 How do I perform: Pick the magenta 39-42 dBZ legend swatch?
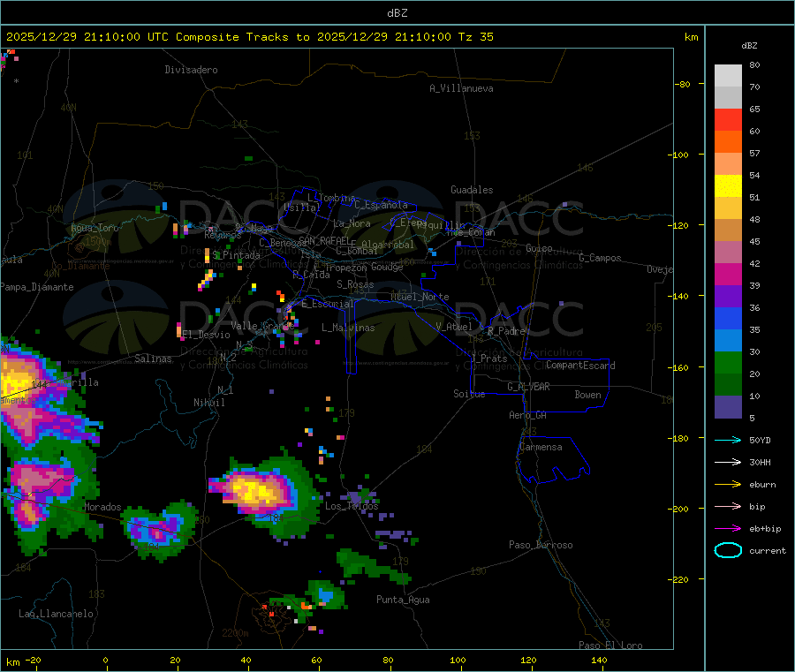(728, 274)
